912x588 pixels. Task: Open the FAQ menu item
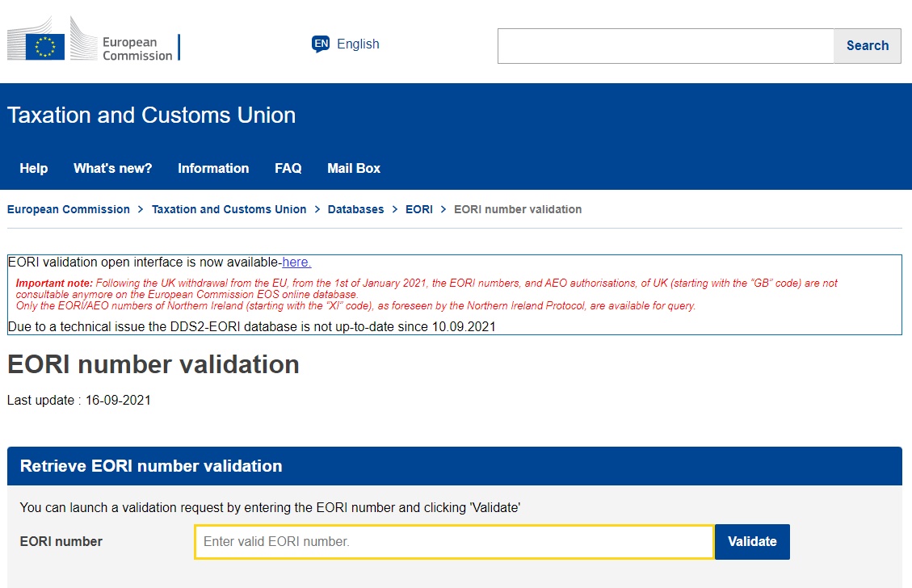tap(288, 169)
